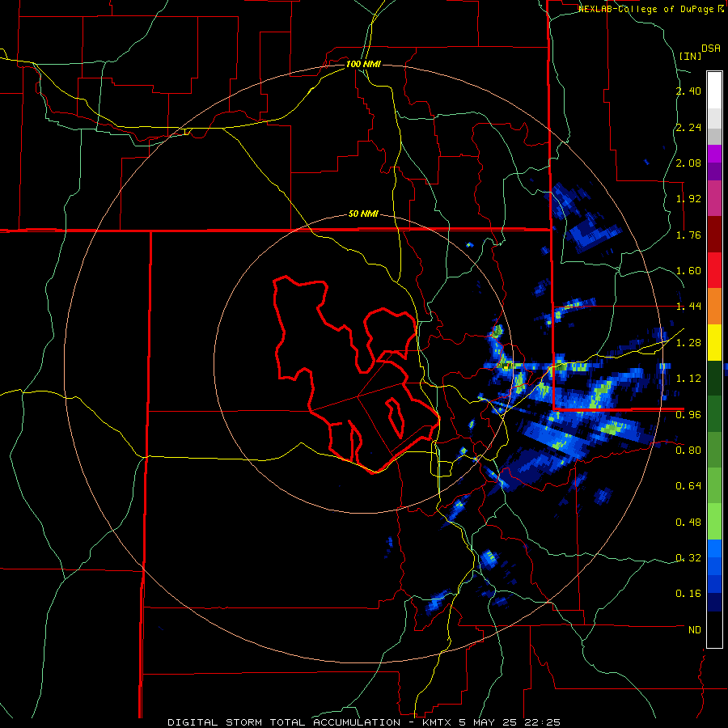Click the DSA product label
Image resolution: width=728 pixels, height=728 pixels.
tap(711, 49)
